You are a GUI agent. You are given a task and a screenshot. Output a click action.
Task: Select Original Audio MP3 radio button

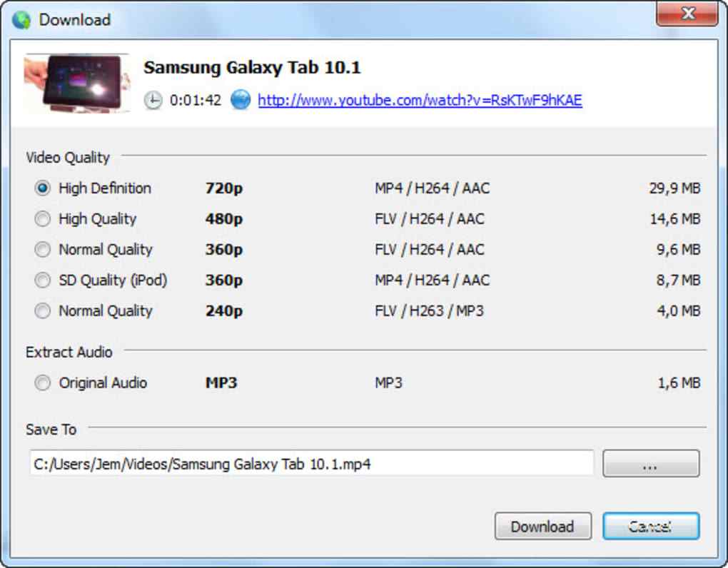click(x=43, y=383)
